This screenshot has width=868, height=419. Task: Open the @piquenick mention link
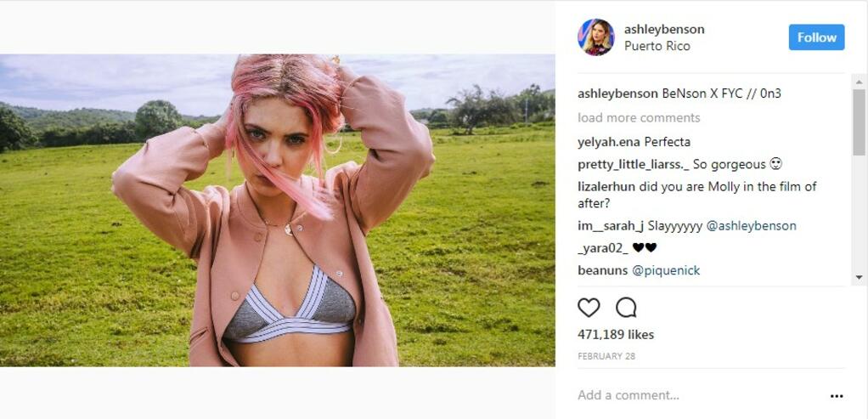665,270
